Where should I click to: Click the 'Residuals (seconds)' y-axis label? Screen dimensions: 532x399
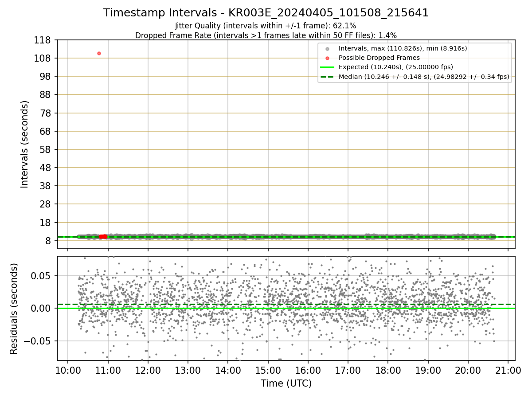point(14,309)
